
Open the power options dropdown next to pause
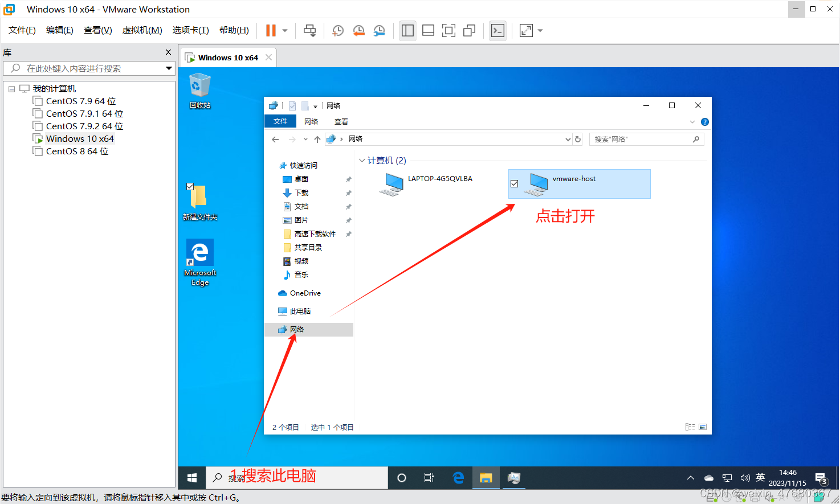click(x=285, y=31)
